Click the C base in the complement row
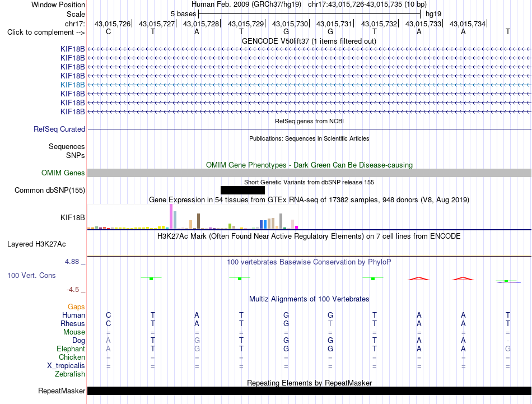This screenshot has width=532, height=404. (x=108, y=31)
